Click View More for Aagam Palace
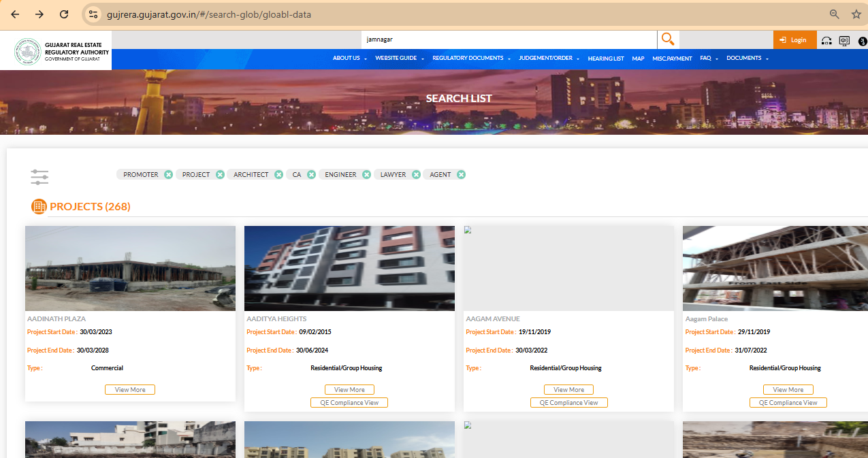Image resolution: width=868 pixels, height=458 pixels. tap(788, 390)
